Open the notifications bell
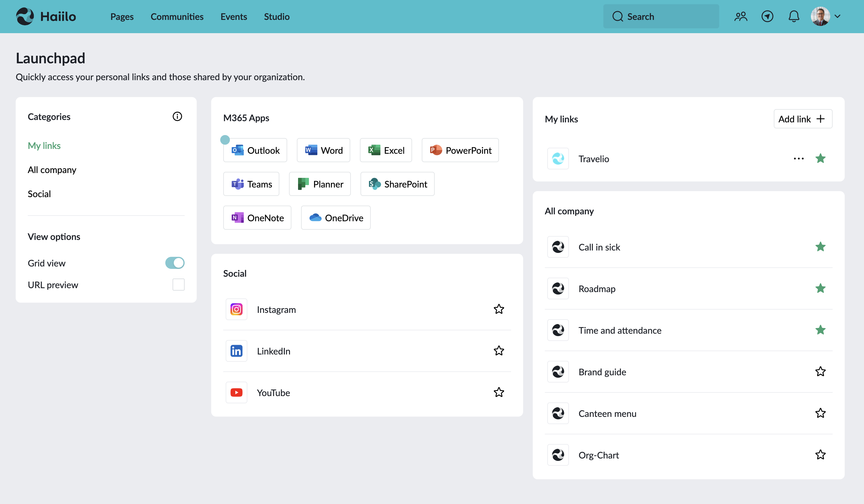864x504 pixels. (x=794, y=16)
